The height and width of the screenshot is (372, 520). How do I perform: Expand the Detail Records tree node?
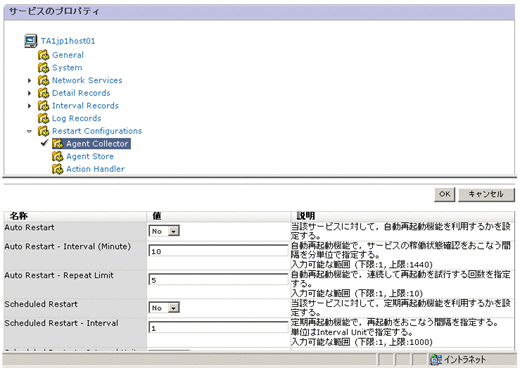tap(29, 93)
